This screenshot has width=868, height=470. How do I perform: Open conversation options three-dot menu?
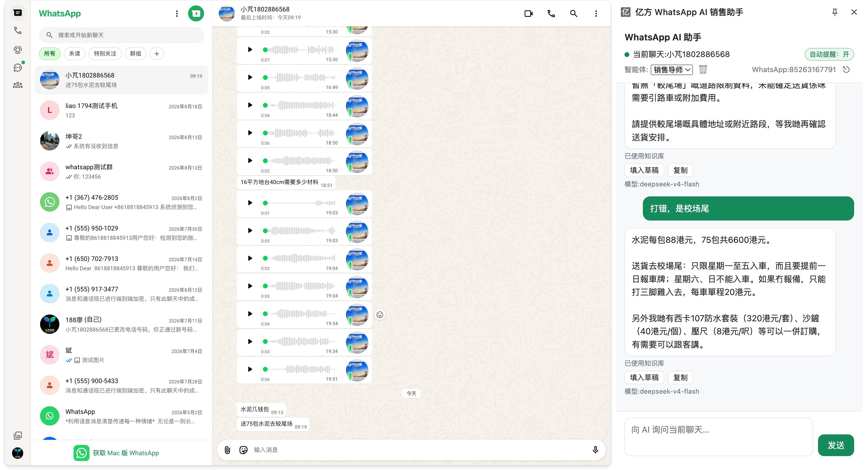click(x=596, y=14)
